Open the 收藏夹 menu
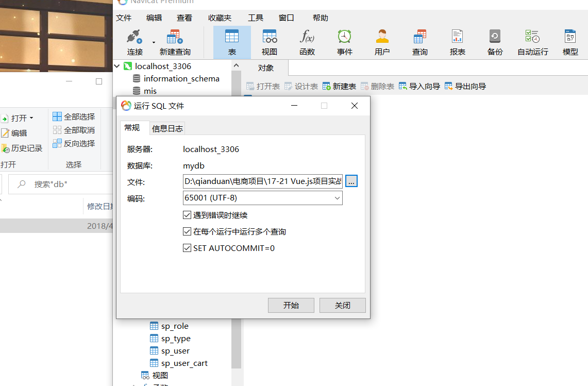 click(220, 18)
